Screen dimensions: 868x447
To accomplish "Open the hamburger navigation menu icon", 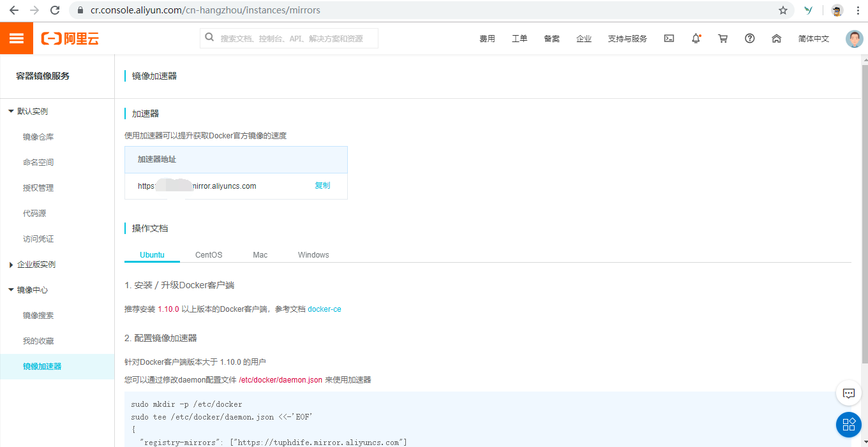I will (17, 38).
